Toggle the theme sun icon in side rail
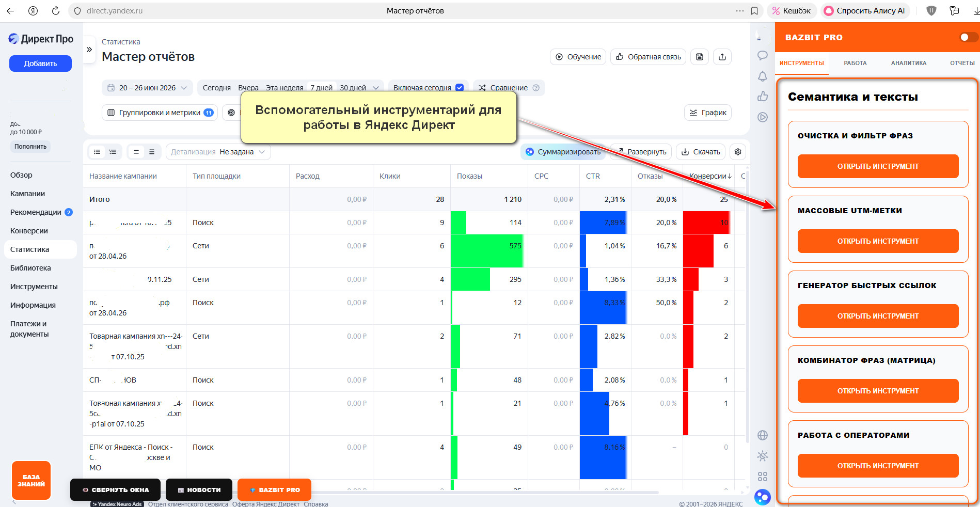Screen dimensions: 980x507 [x=762, y=456]
